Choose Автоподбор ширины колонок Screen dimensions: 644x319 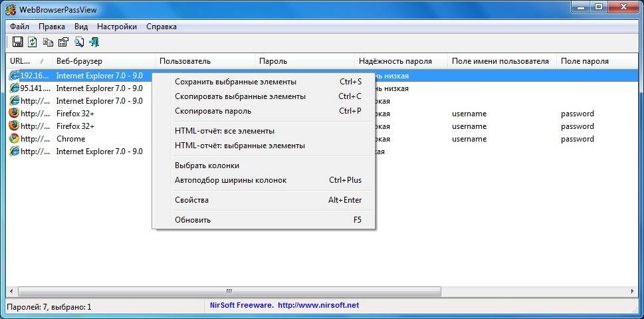[264, 180]
